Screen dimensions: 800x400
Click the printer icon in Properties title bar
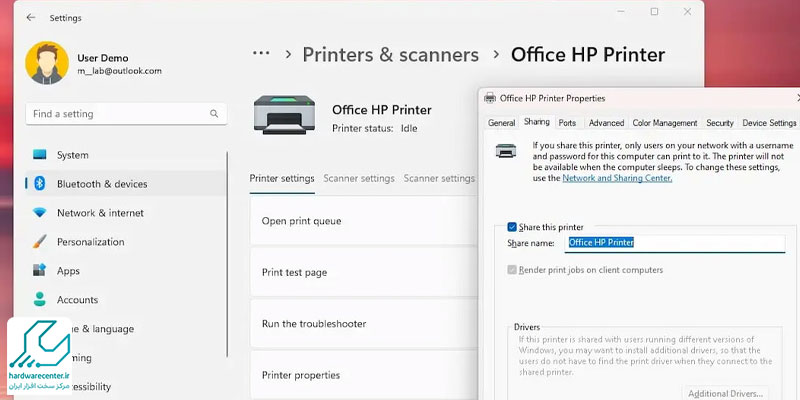[x=490, y=98]
